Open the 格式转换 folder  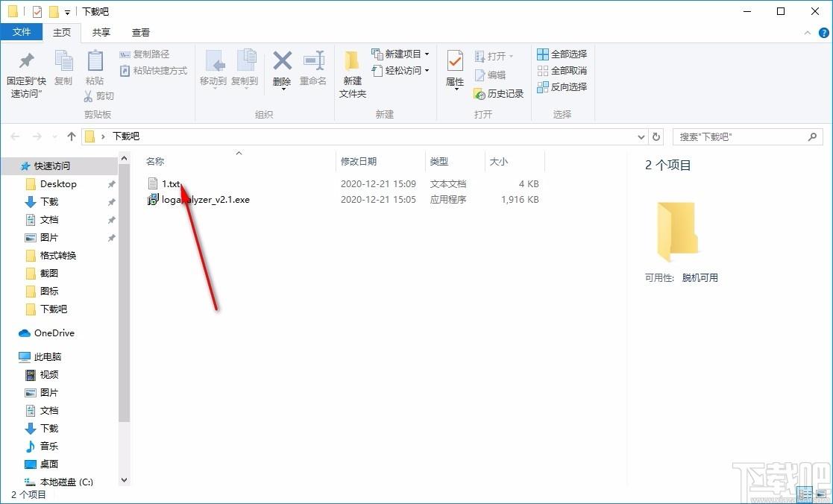58,256
